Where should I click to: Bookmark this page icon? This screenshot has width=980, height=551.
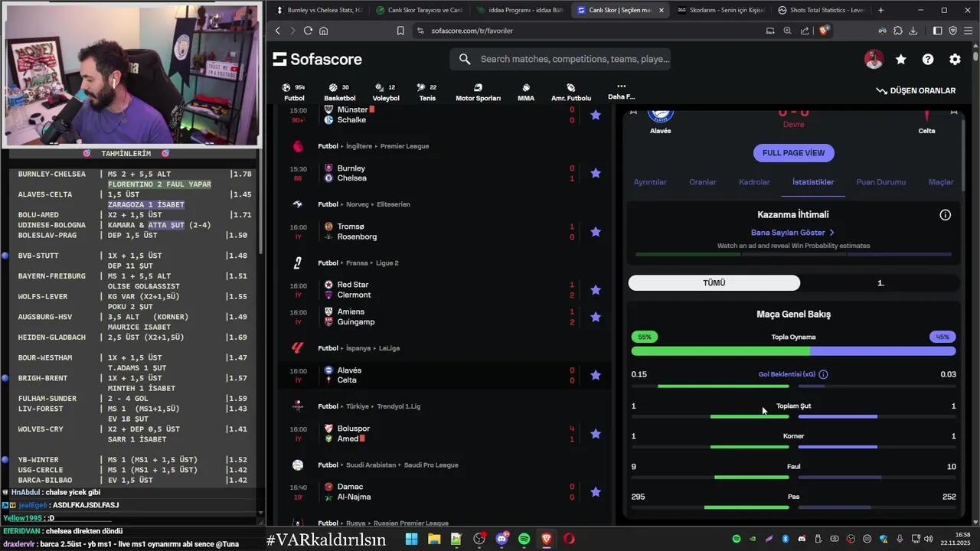pyautogui.click(x=400, y=31)
